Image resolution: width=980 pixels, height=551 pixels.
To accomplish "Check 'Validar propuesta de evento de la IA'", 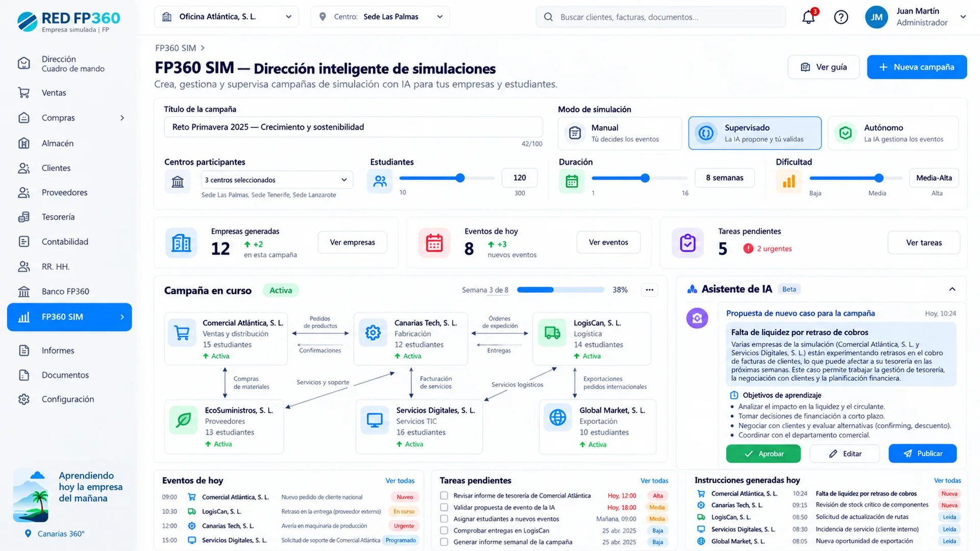I will point(444,507).
